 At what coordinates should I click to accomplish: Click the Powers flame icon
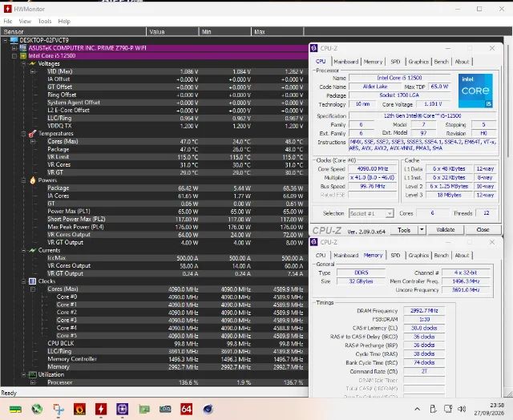coord(32,180)
